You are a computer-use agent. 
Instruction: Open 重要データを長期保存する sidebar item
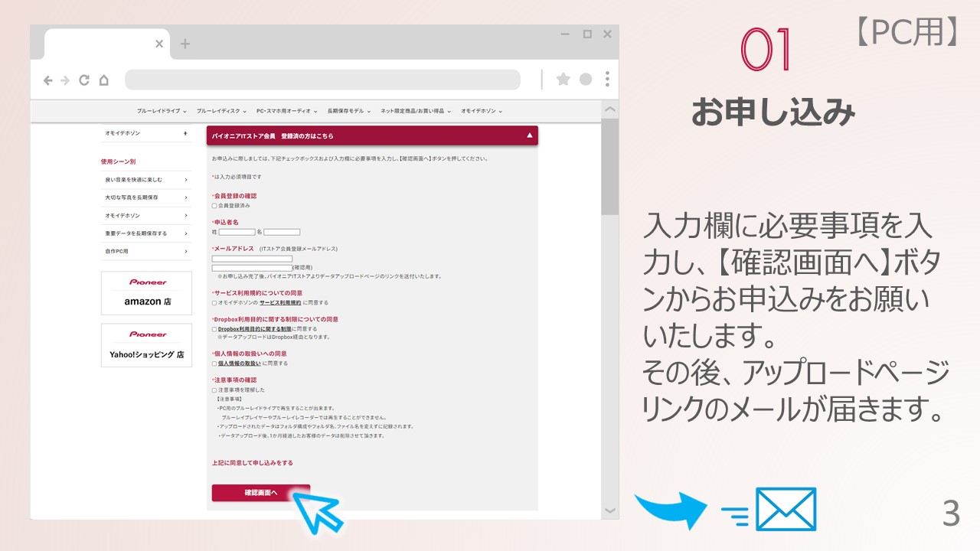146,233
